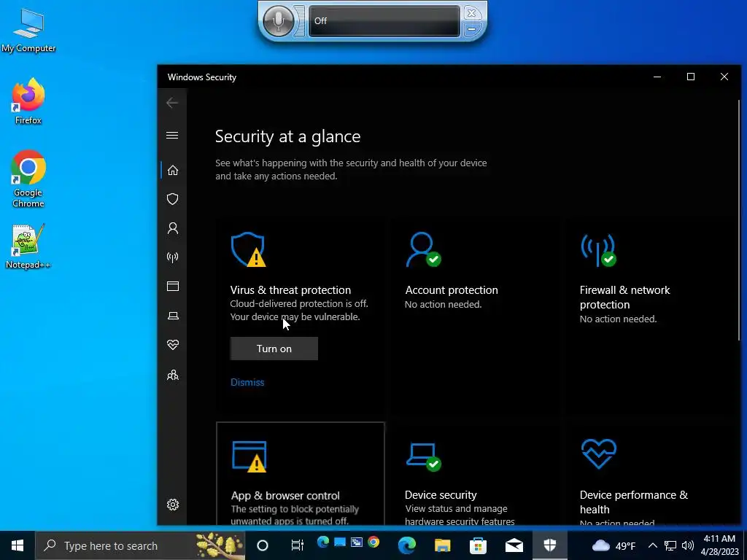The image size is (747, 560).
Task: Click the Virus & threat protection shield tile icon
Action: tap(248, 249)
